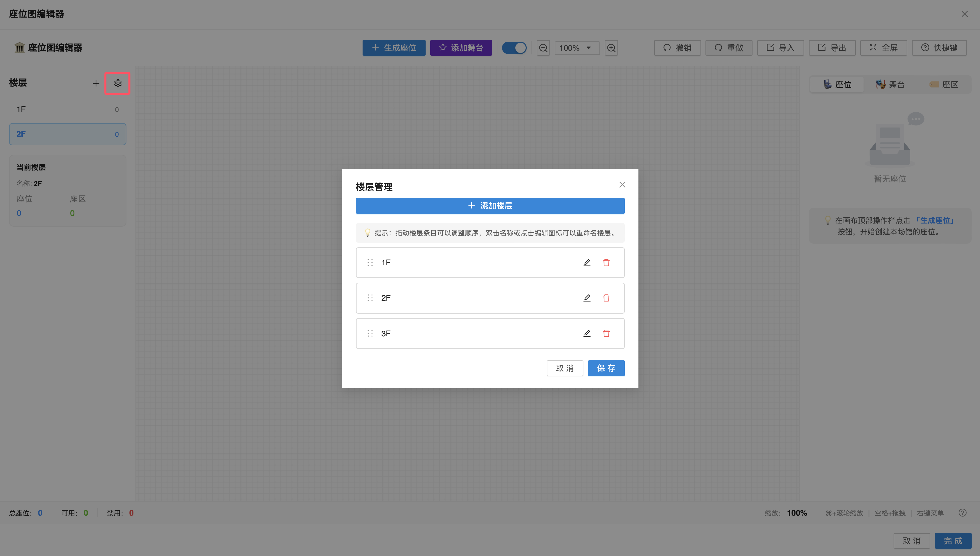Image resolution: width=980 pixels, height=556 pixels.
Task: Delete the 3F floor with trash icon
Action: (x=606, y=333)
